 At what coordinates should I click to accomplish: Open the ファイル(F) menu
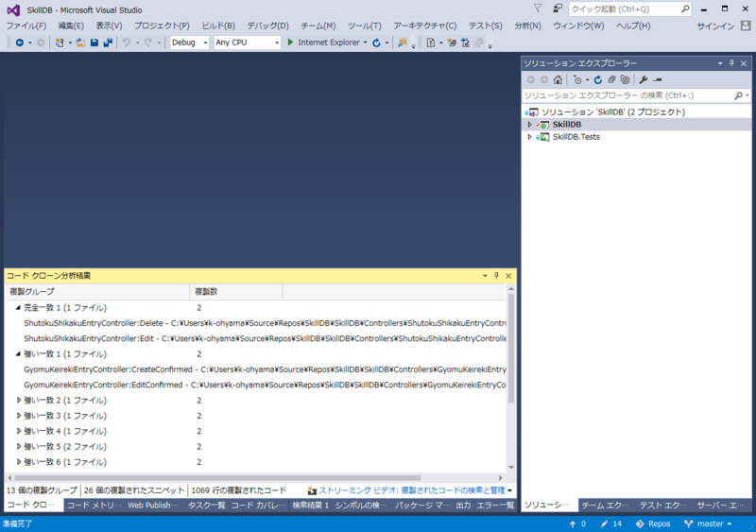click(x=26, y=26)
